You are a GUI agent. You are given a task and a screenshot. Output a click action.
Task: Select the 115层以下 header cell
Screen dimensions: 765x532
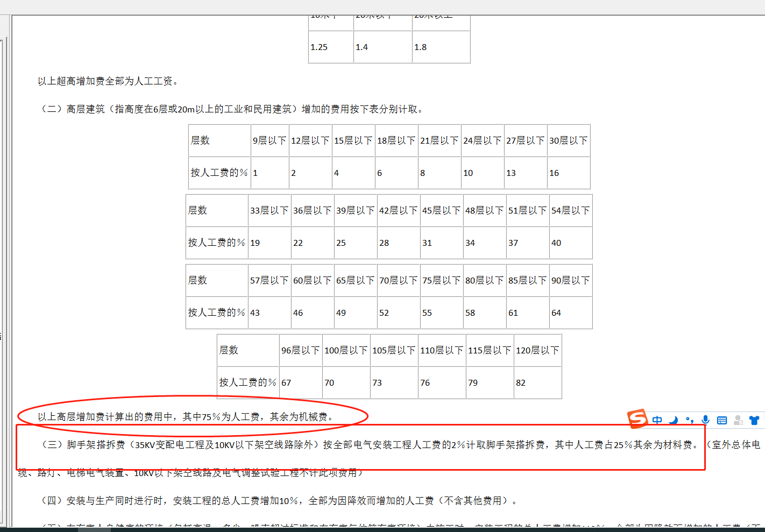(x=490, y=350)
